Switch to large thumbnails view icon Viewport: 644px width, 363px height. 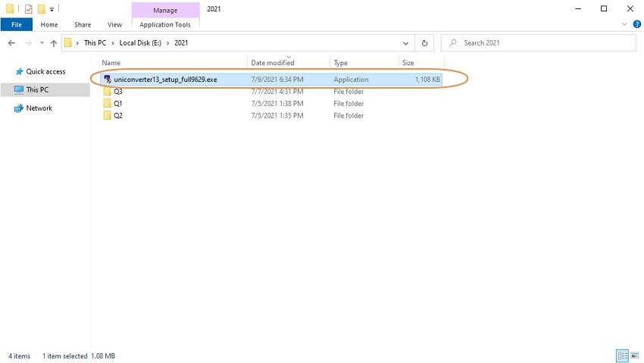click(633, 355)
